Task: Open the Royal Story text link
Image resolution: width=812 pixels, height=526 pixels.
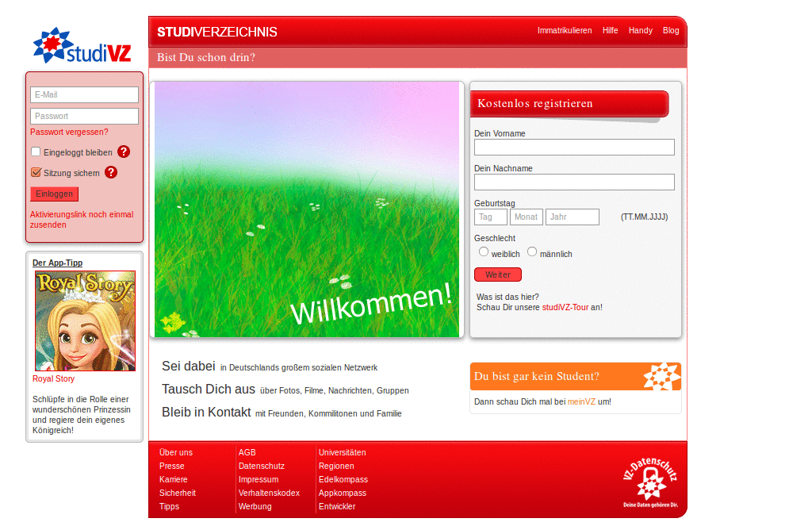Action: (53, 378)
